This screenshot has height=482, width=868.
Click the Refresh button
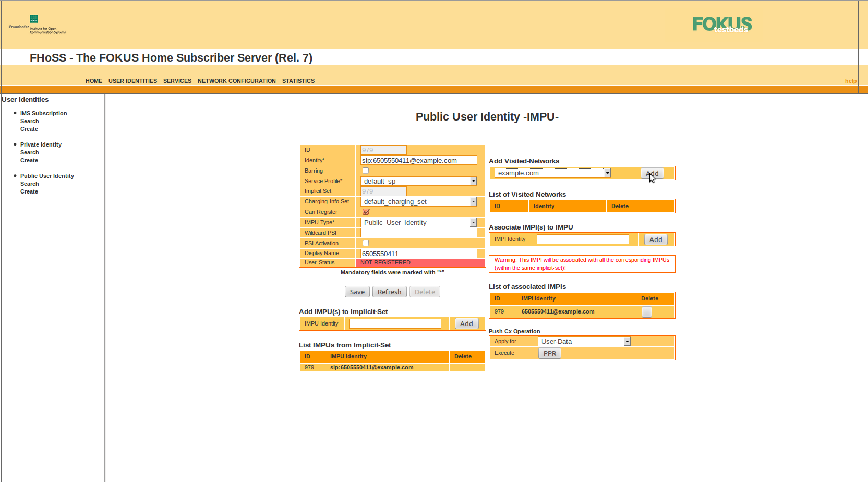click(389, 292)
